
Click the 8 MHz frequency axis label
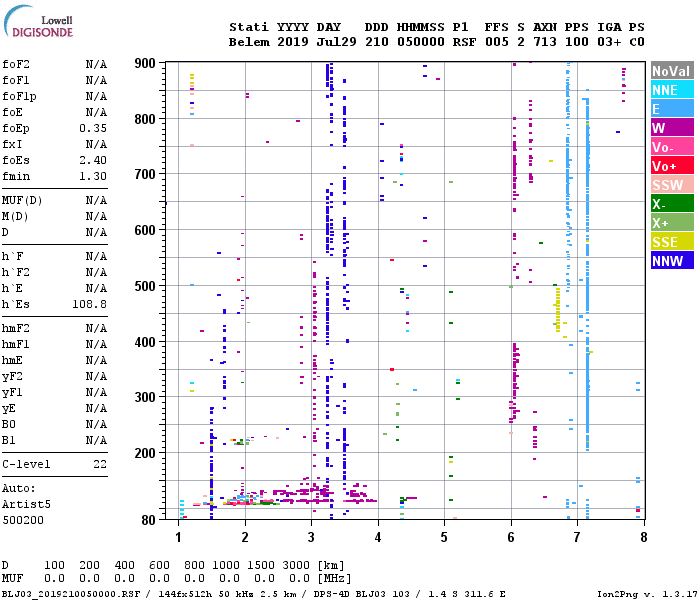[644, 538]
